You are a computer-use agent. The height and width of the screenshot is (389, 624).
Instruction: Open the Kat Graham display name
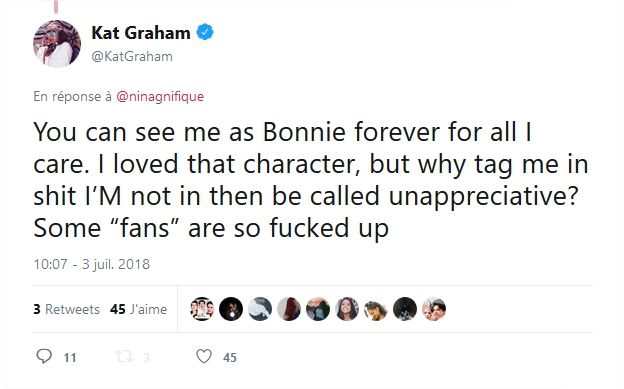(141, 33)
